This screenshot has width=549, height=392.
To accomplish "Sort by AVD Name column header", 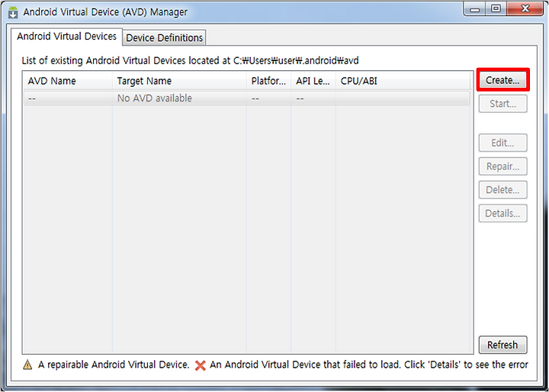I will click(x=67, y=82).
